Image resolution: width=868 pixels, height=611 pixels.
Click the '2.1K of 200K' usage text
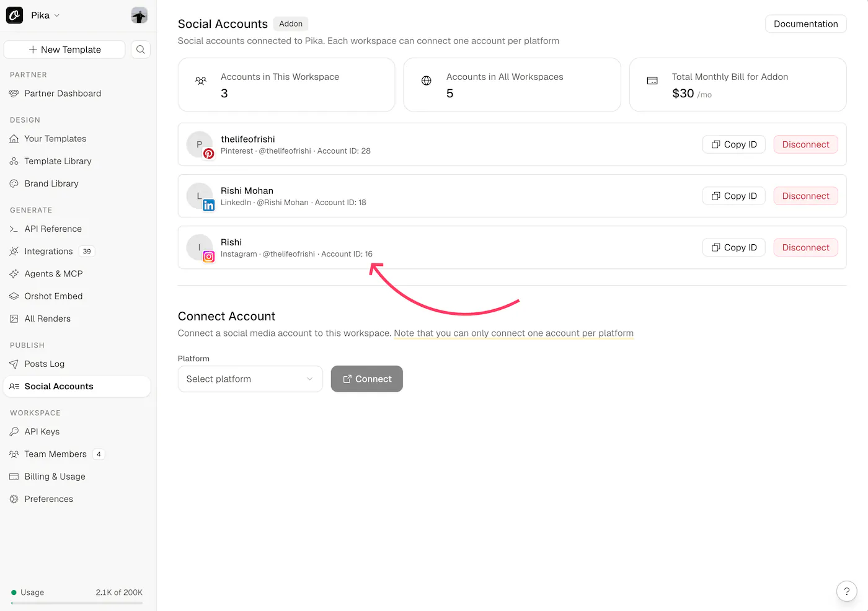pyautogui.click(x=119, y=592)
